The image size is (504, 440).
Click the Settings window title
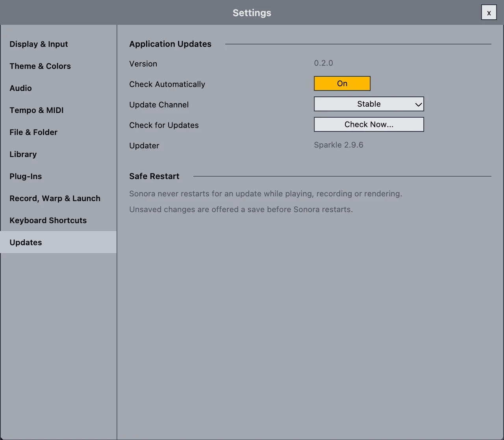[x=252, y=13]
